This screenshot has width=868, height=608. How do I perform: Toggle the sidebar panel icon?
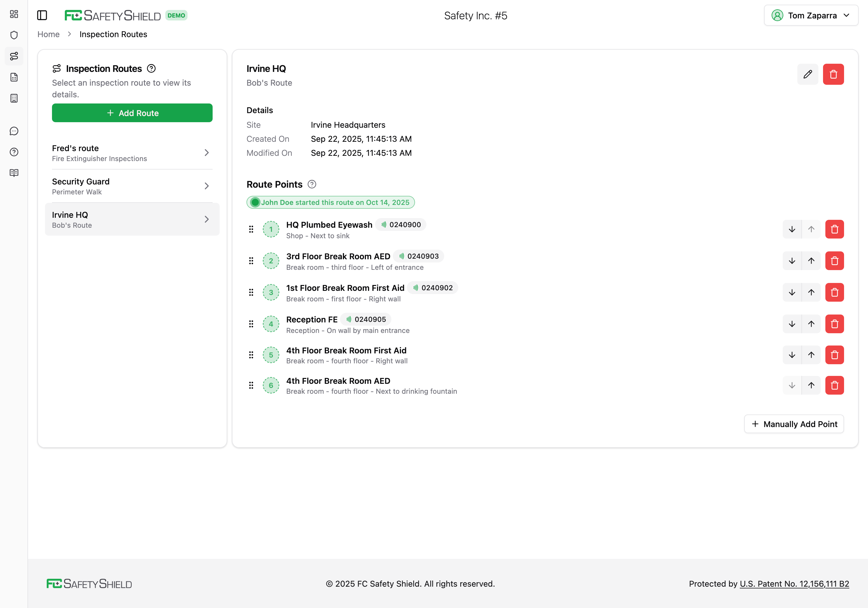tap(42, 15)
